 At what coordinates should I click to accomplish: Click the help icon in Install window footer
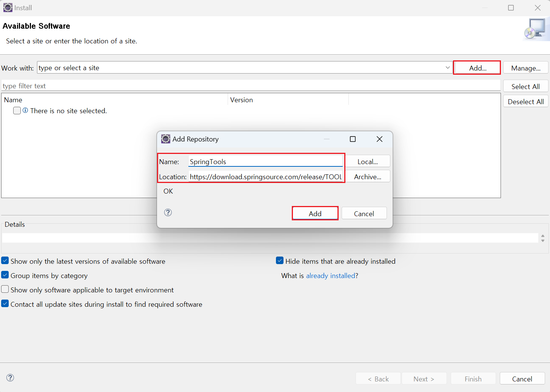(x=10, y=378)
